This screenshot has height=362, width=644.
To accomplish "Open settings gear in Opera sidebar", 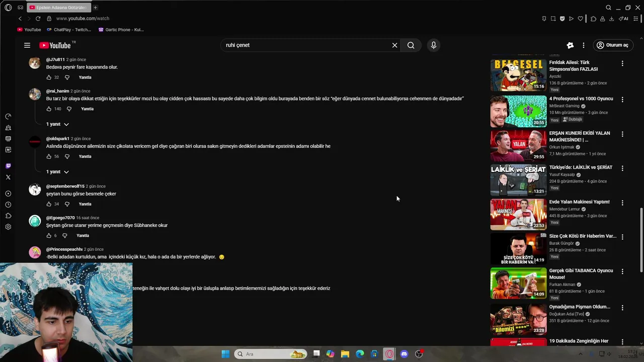I will click(8, 227).
